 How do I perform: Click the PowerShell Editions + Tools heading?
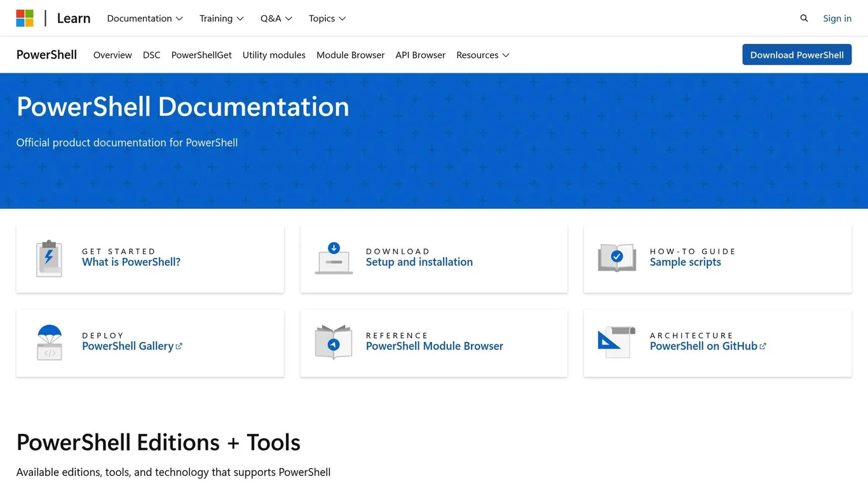point(158,442)
